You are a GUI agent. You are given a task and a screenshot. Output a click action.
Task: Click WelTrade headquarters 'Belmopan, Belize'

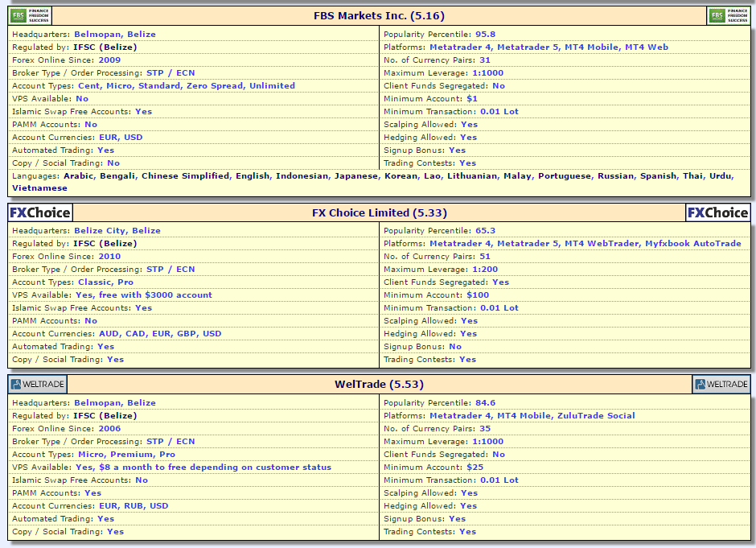pos(115,403)
